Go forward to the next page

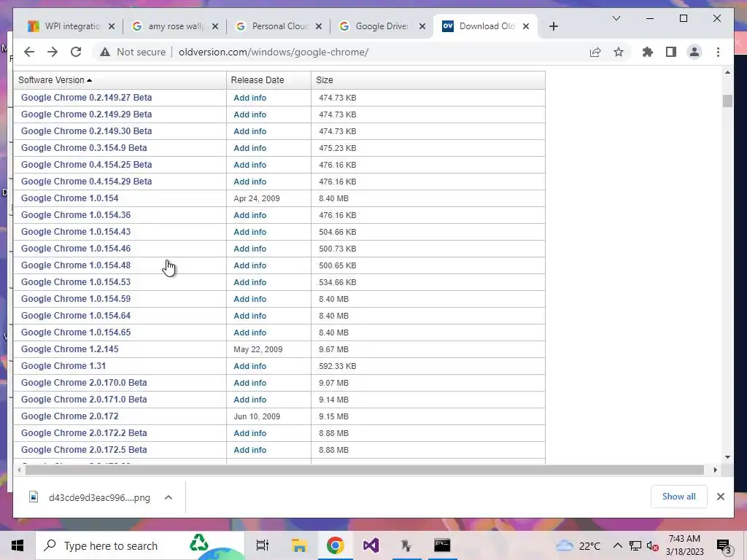[x=53, y=52]
